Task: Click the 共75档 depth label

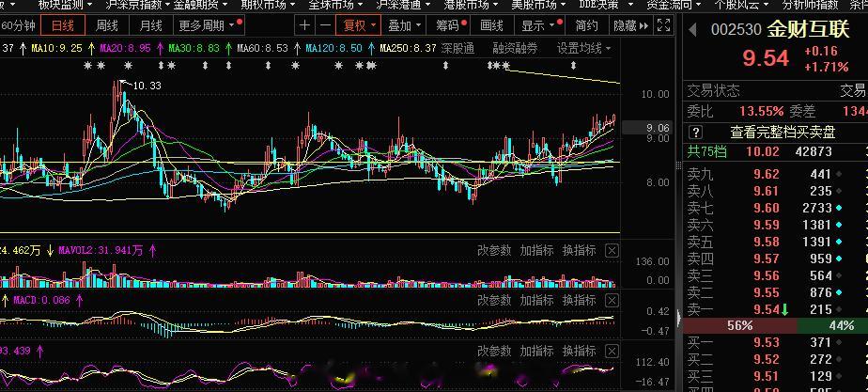Action: pyautogui.click(x=707, y=151)
